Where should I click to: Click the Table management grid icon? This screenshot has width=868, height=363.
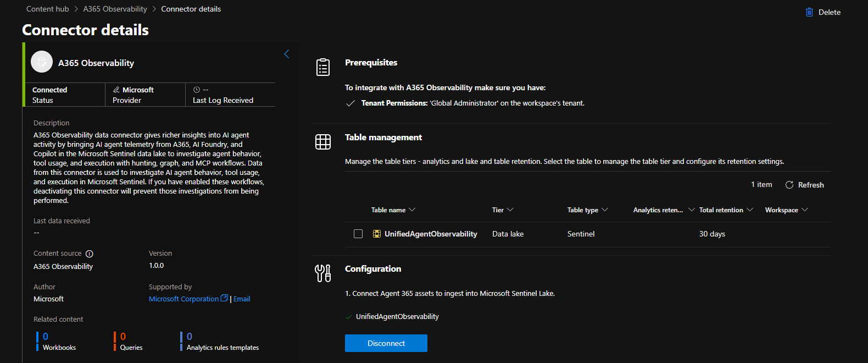pos(323,142)
